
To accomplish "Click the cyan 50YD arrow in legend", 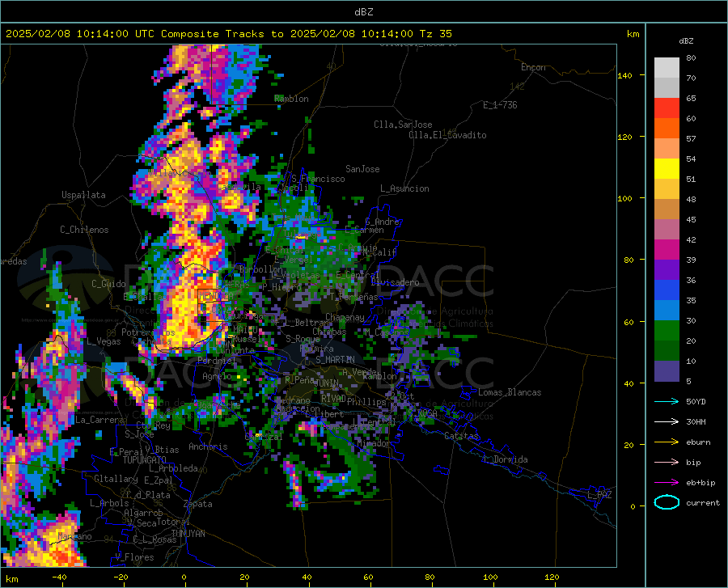I will pos(667,401).
